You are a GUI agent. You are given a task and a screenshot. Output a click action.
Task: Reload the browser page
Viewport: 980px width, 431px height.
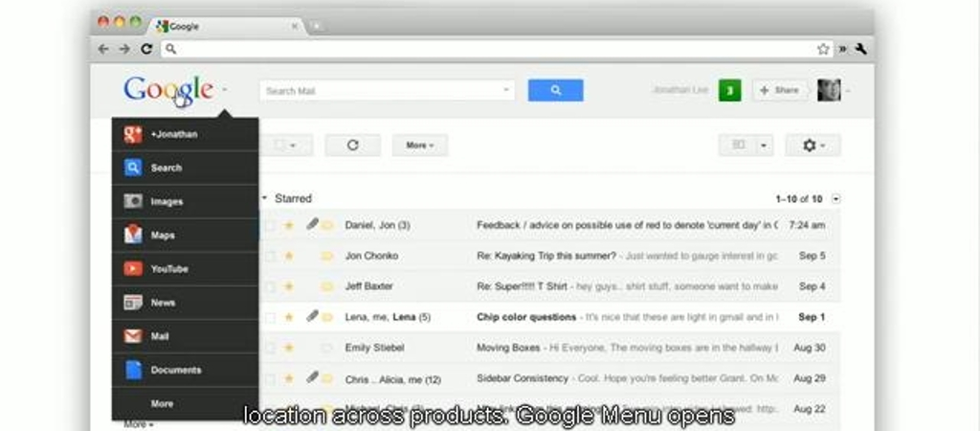tap(146, 49)
